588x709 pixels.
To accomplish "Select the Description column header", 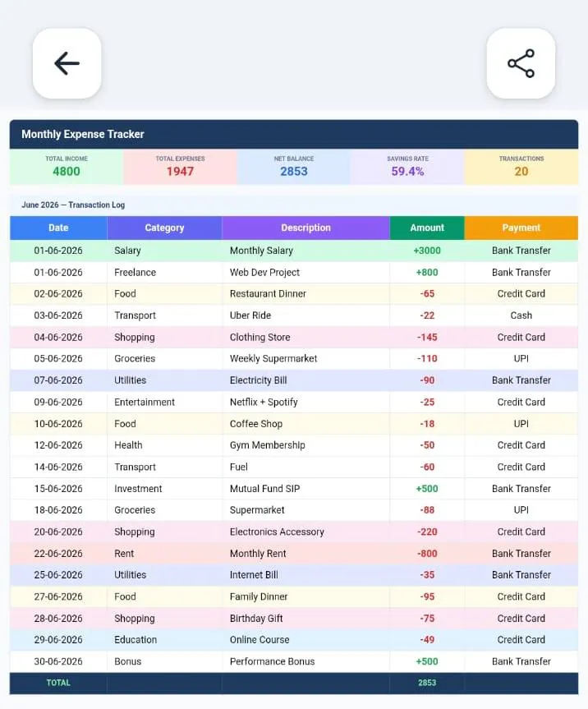I will tap(306, 228).
